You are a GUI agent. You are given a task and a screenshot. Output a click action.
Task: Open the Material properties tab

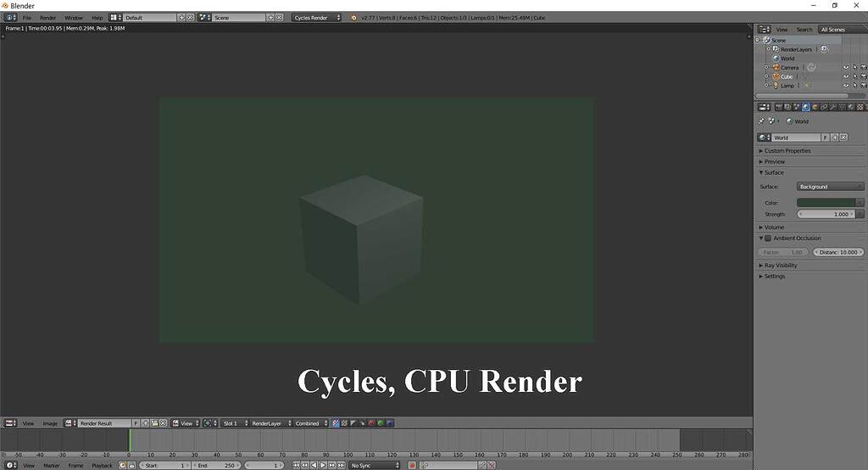(x=851, y=107)
